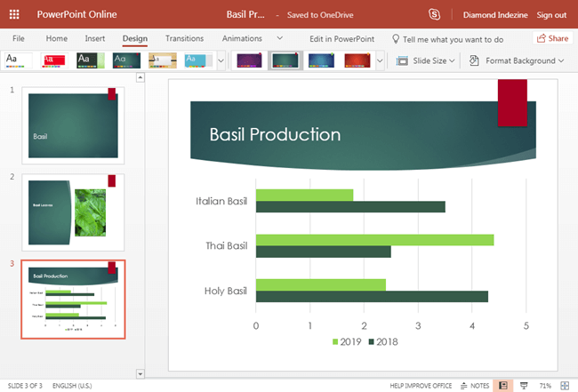Click fit slide to window icon
578x392 pixels.
coord(565,386)
